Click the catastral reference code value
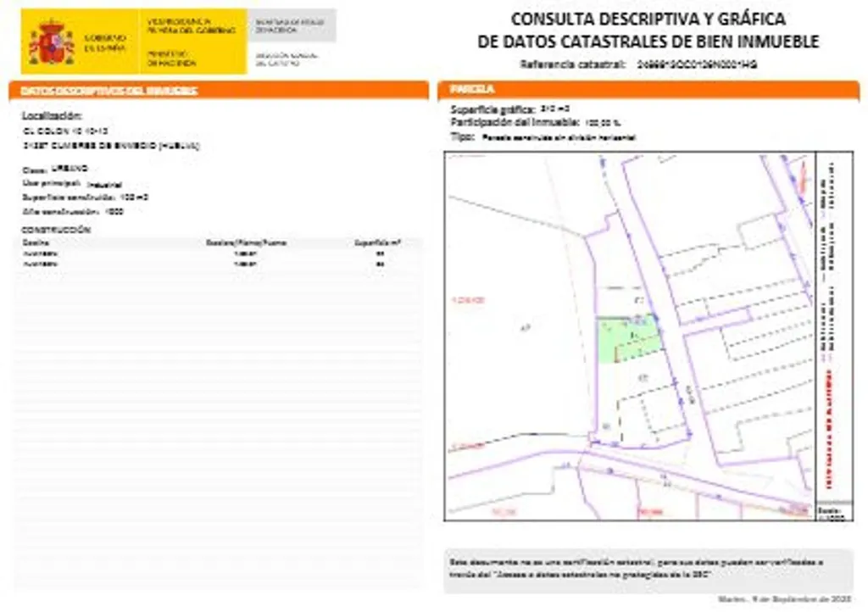Viewport: 868px width, 612px height. (697, 64)
